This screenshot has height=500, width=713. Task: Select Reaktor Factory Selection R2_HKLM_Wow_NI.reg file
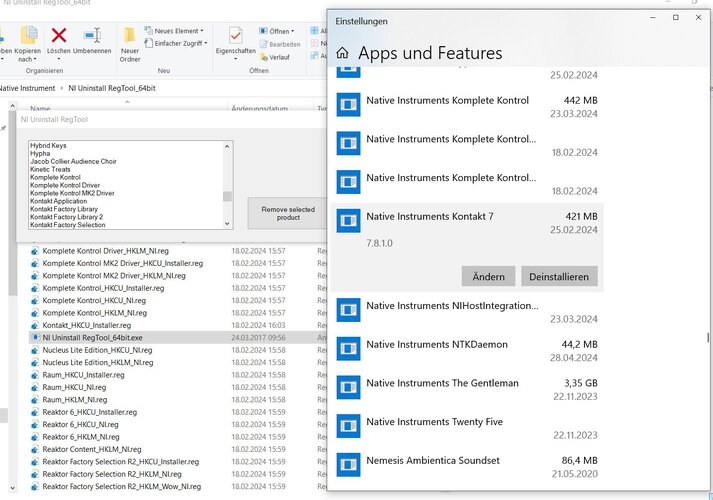point(121,487)
